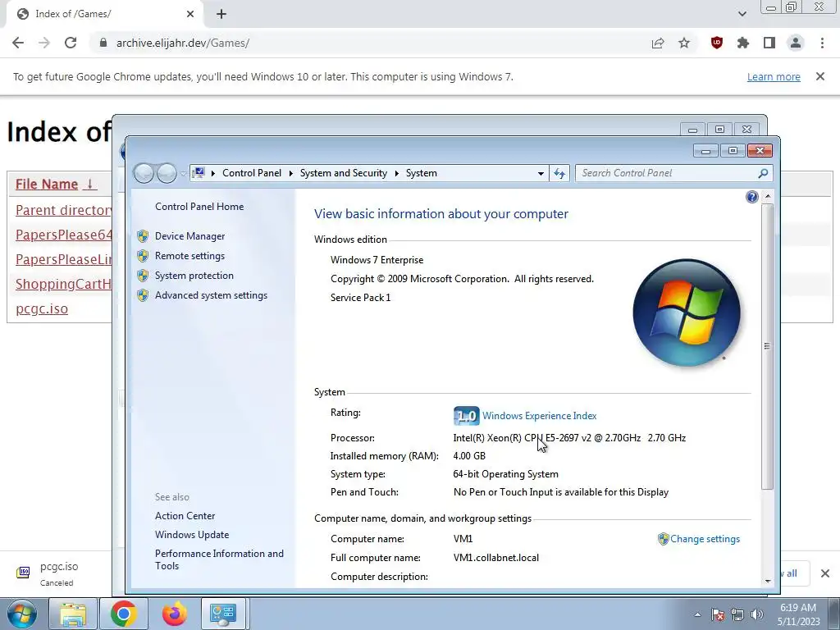Image resolution: width=840 pixels, height=630 pixels.
Task: Reload the Chrome page
Action: tap(71, 43)
